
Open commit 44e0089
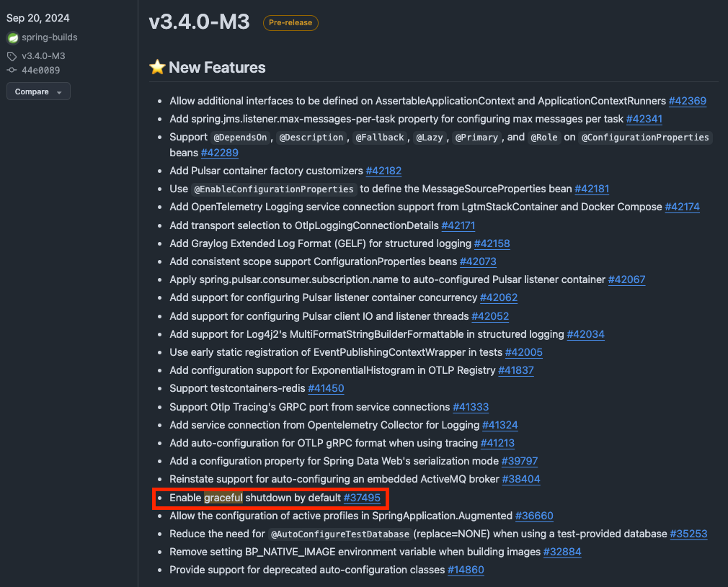(41, 70)
